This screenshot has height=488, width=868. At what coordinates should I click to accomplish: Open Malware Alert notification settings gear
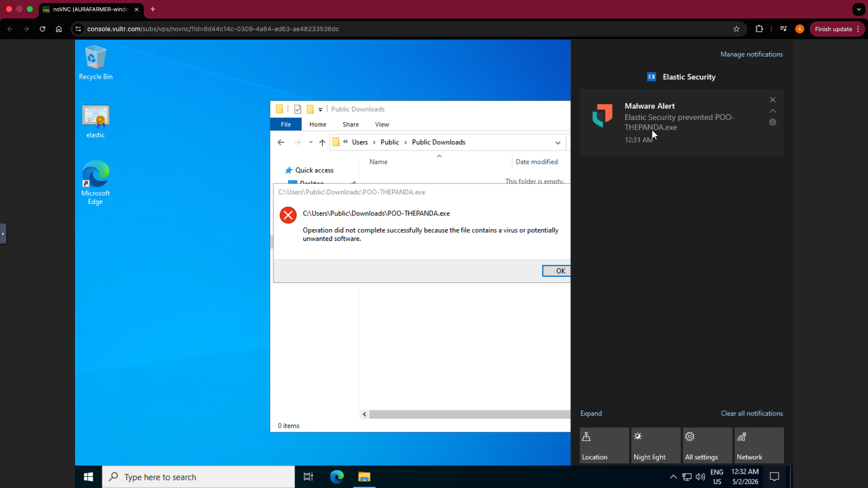(x=773, y=122)
